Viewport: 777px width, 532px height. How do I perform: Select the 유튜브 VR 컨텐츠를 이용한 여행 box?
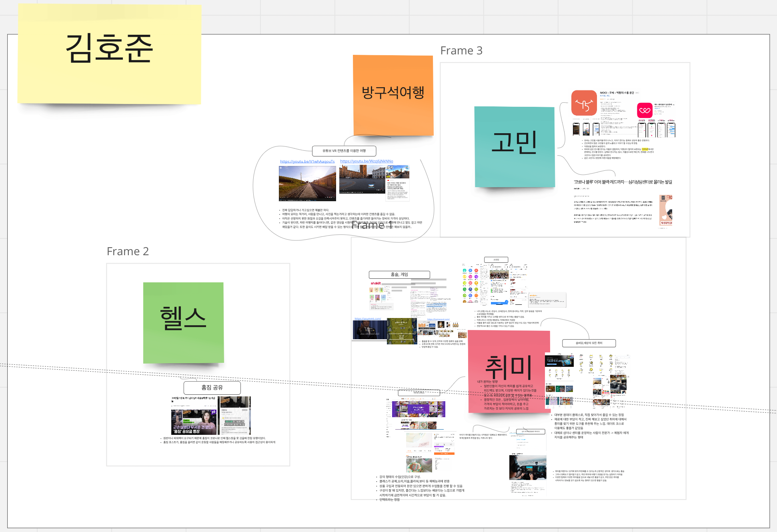coord(344,151)
